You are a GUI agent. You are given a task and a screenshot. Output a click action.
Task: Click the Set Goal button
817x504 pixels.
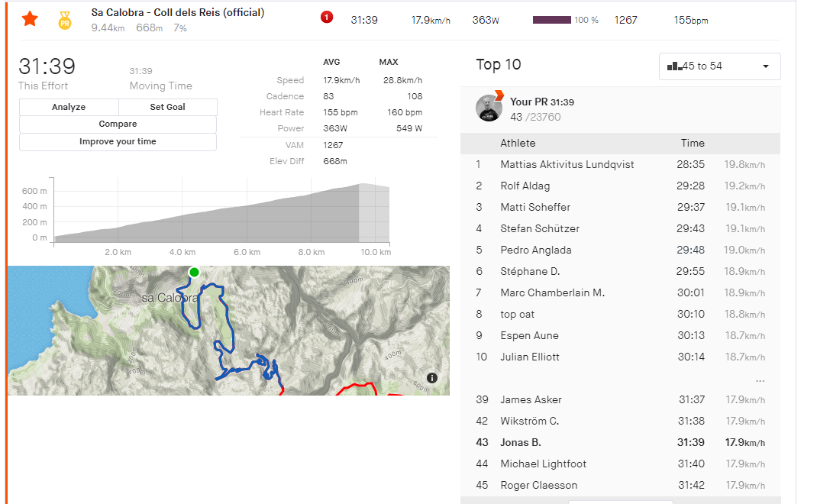[x=167, y=107]
